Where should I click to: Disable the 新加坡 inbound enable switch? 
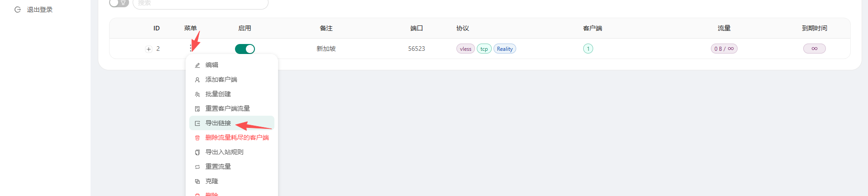click(245, 49)
